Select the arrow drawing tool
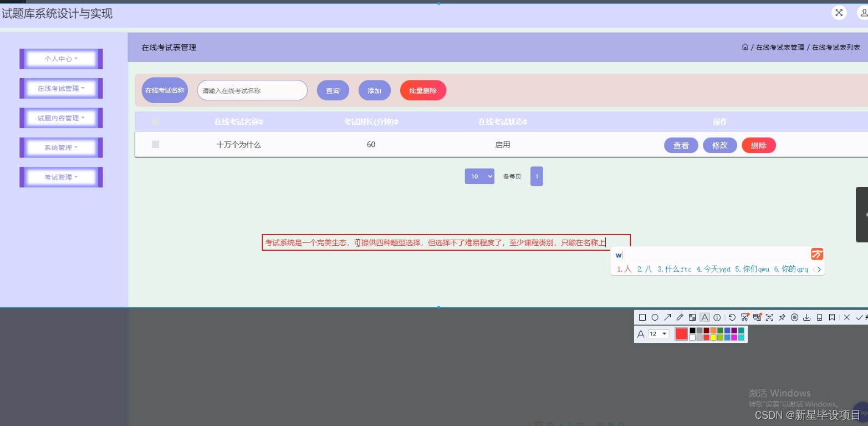 click(x=667, y=317)
